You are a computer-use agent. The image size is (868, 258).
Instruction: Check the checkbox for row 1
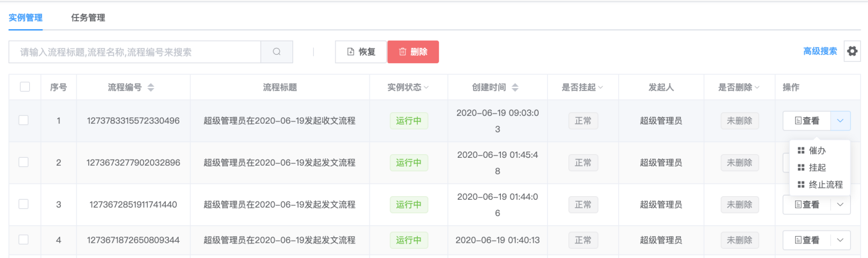click(x=24, y=120)
